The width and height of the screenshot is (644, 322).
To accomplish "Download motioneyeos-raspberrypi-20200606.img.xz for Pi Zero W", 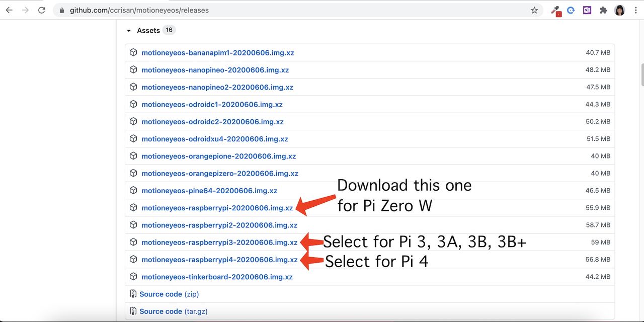I will pyautogui.click(x=217, y=208).
